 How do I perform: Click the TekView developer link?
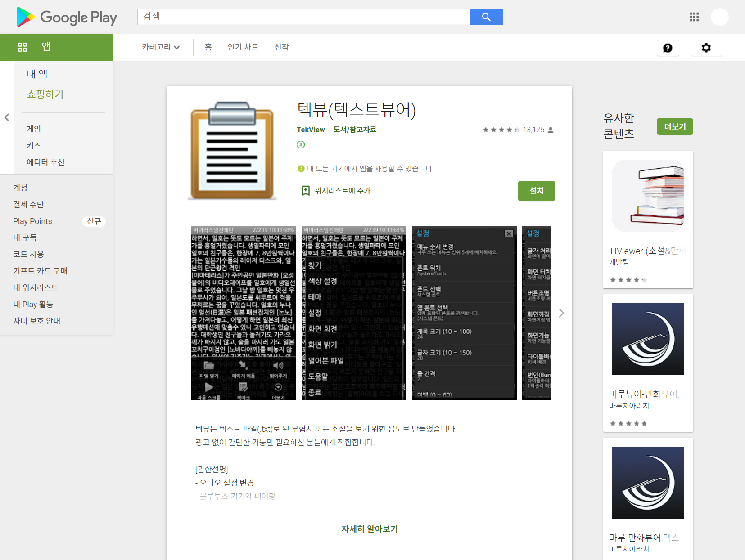pyautogui.click(x=311, y=130)
